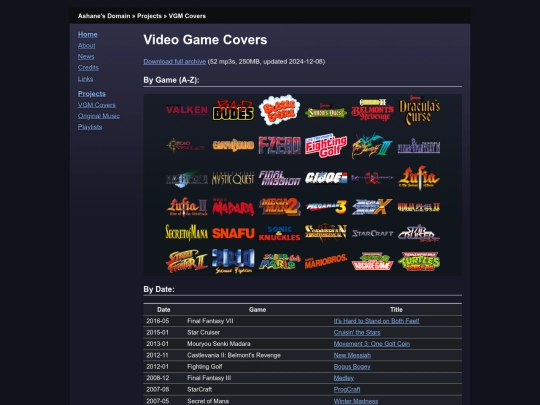Viewport: 540px width, 405px height.
Task: Click "Ashane's Domain" in the breadcrumb
Action: tap(104, 16)
